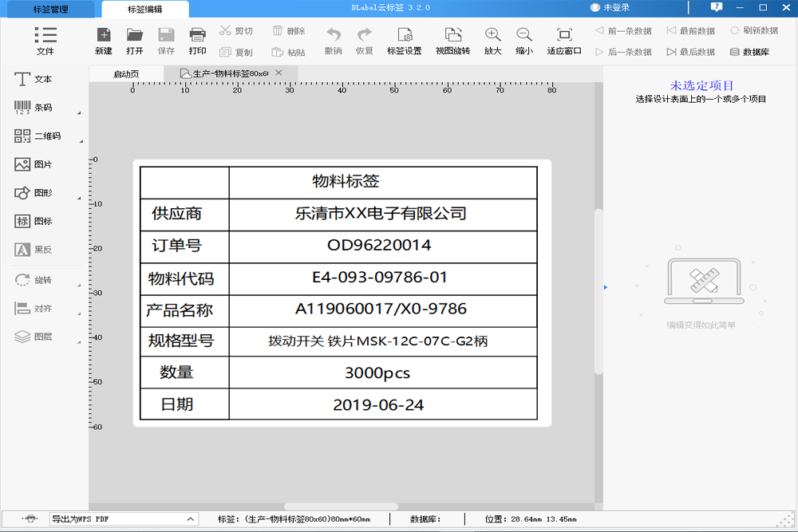Open 标签设置 label settings

coord(404,41)
